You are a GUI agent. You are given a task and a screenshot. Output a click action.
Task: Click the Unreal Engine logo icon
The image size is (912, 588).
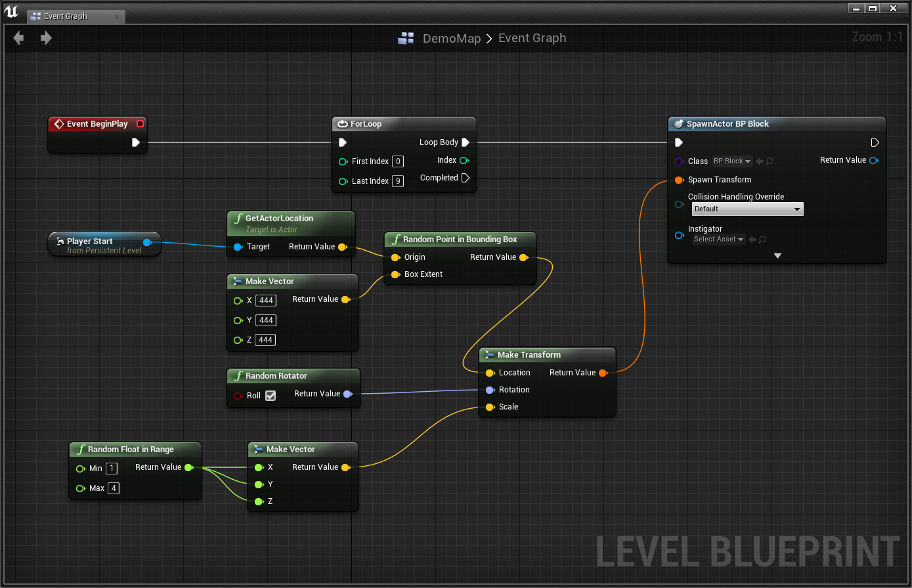[11, 11]
